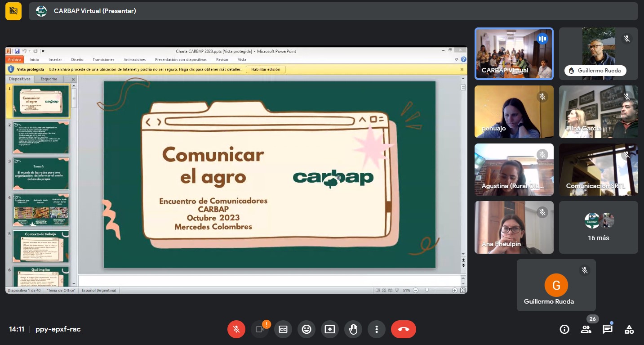The width and height of the screenshot is (644, 345).
Task: Click the Guillermo Rueda camera video tile
Action: point(599,54)
